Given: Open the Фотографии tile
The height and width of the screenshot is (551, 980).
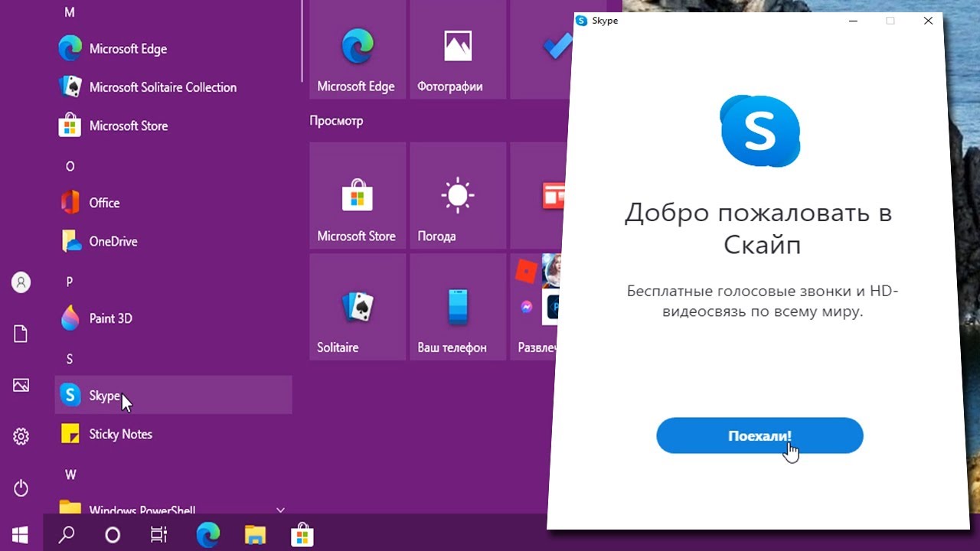Looking at the screenshot, I should (458, 50).
